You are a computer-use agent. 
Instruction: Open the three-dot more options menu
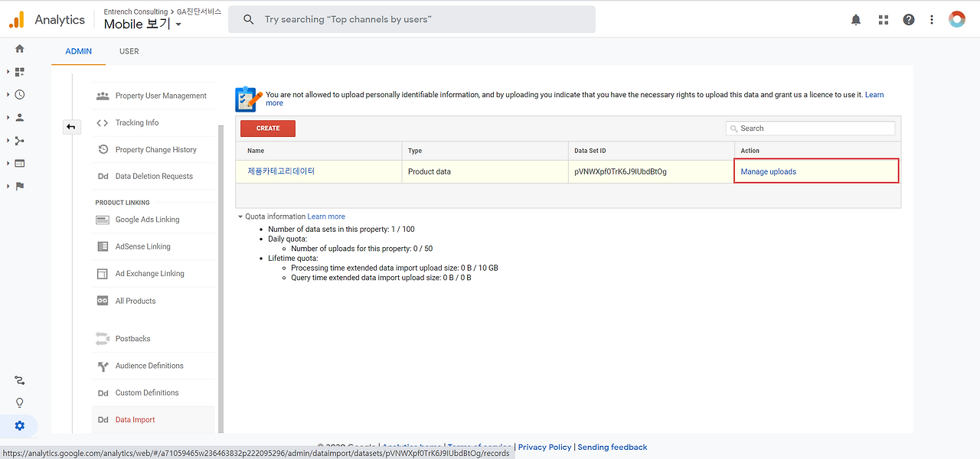pyautogui.click(x=932, y=20)
